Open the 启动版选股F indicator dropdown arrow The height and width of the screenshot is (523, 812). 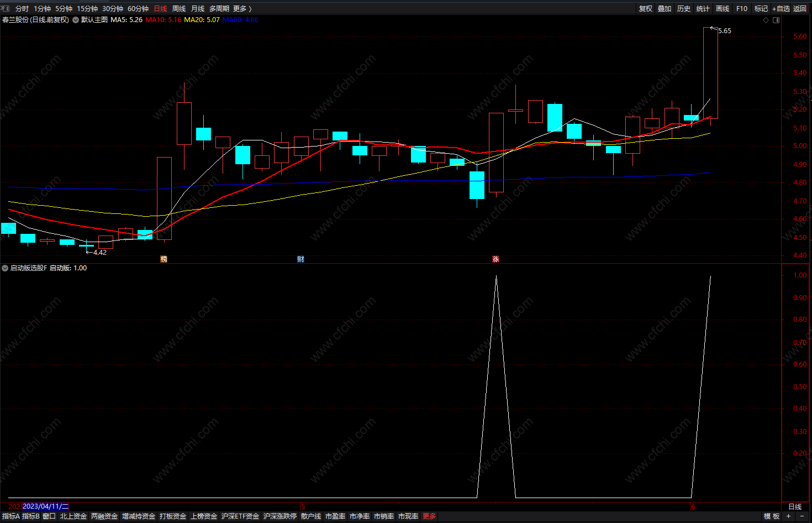[x=5, y=268]
